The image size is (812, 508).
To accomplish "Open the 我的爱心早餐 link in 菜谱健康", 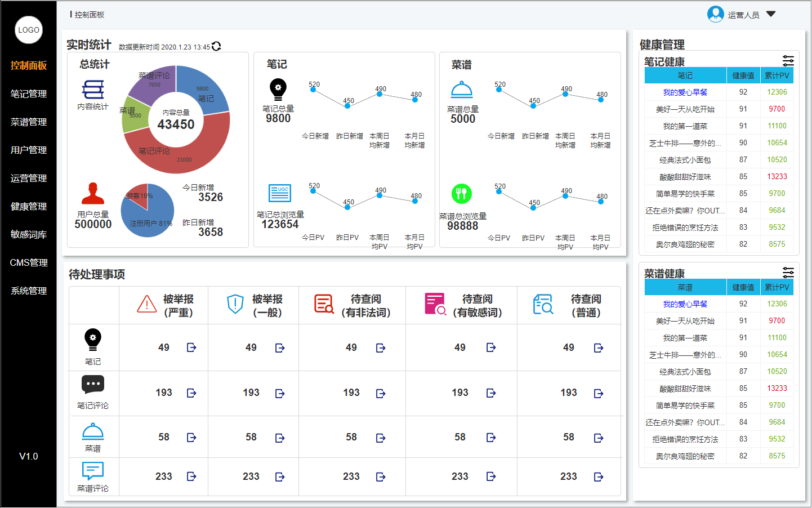I will tap(685, 304).
